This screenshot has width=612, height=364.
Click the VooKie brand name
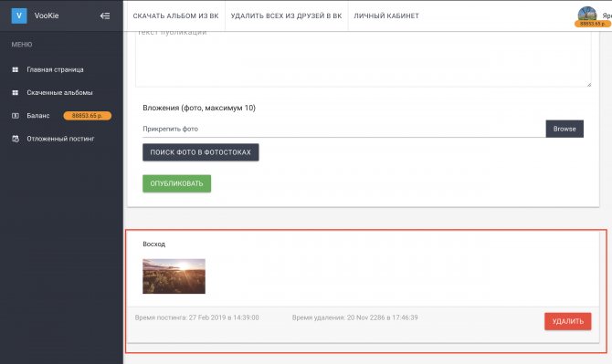tap(47, 16)
